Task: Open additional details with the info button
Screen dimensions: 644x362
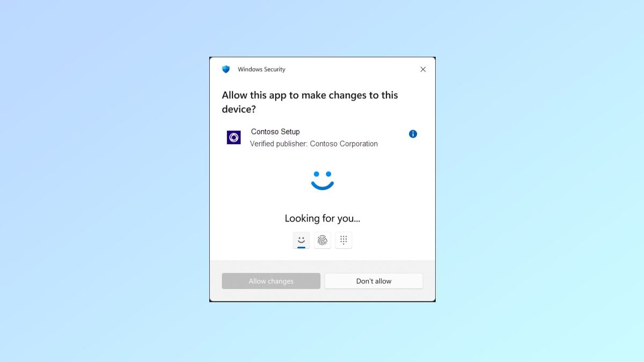Action: [413, 134]
